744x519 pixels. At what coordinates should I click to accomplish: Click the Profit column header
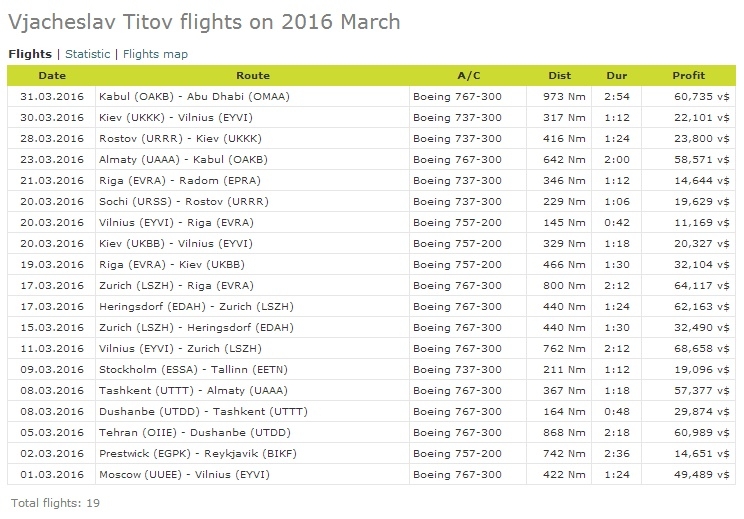(688, 75)
